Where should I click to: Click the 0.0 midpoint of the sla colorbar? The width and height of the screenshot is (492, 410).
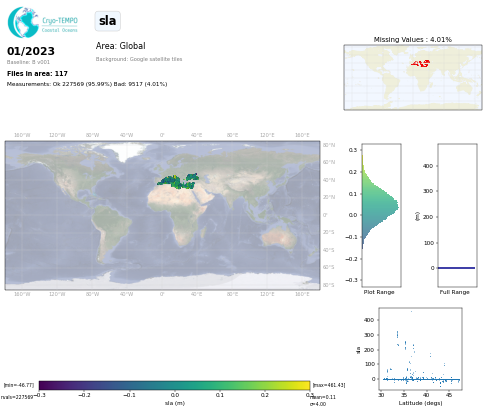tap(175, 385)
